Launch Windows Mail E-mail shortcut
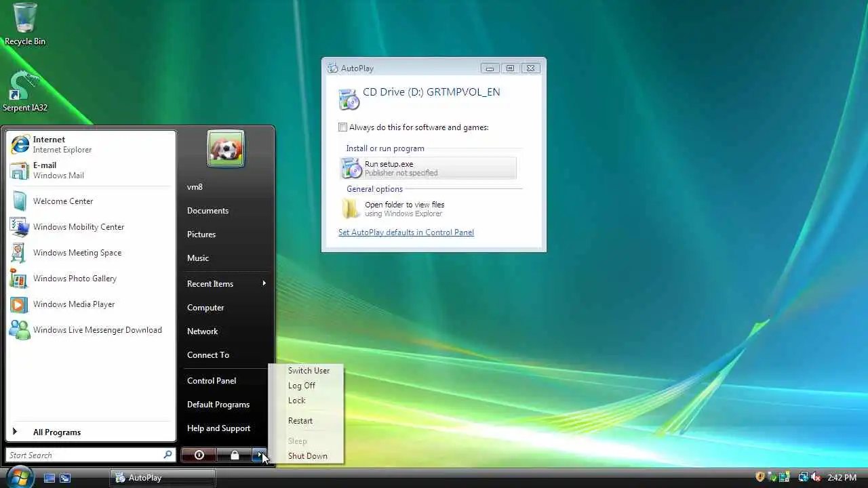Screen dimensions: 868x488 click(x=91, y=170)
